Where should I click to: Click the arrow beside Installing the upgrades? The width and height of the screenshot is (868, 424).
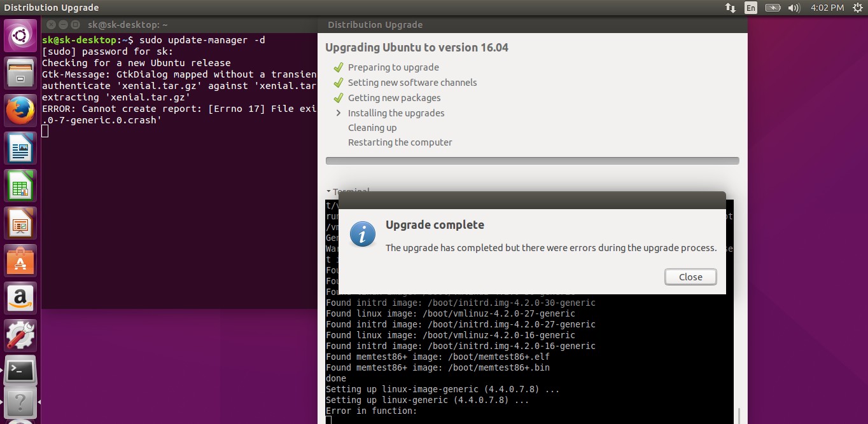[x=338, y=113]
